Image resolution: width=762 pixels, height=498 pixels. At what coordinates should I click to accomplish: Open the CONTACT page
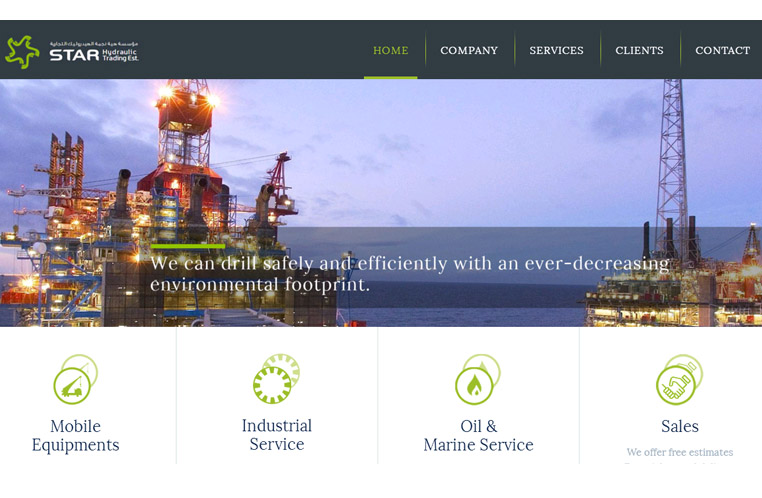point(722,51)
